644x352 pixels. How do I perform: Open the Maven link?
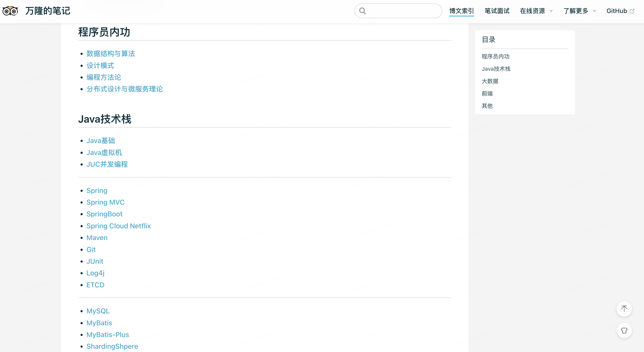coord(97,238)
